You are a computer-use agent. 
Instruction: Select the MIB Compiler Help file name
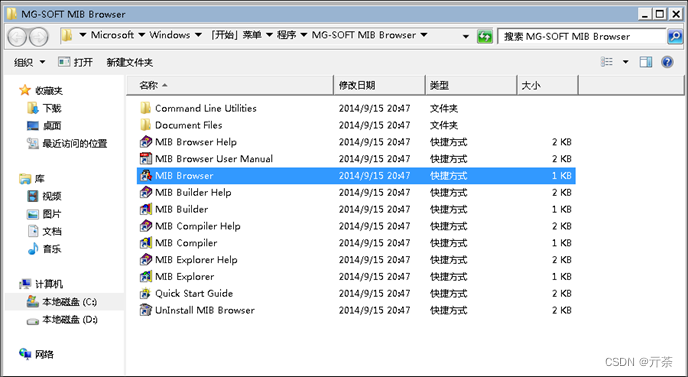pyautogui.click(x=198, y=226)
